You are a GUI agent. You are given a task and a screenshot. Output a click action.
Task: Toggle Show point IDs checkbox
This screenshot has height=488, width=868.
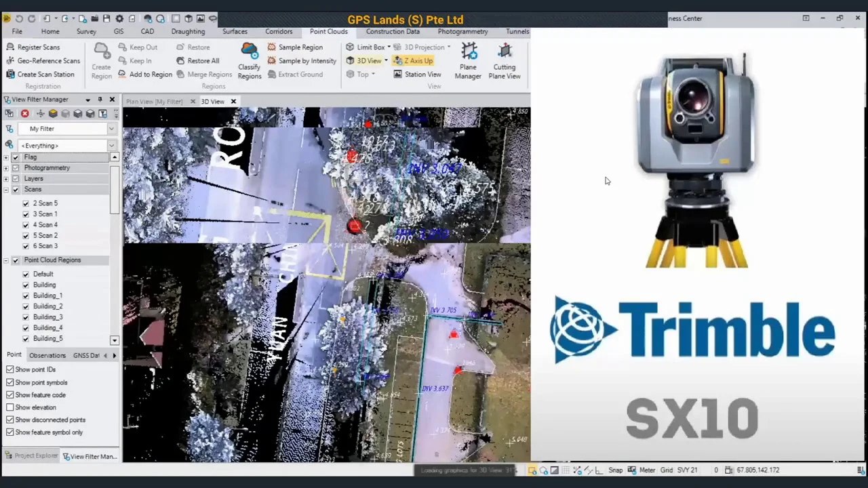[x=10, y=369]
